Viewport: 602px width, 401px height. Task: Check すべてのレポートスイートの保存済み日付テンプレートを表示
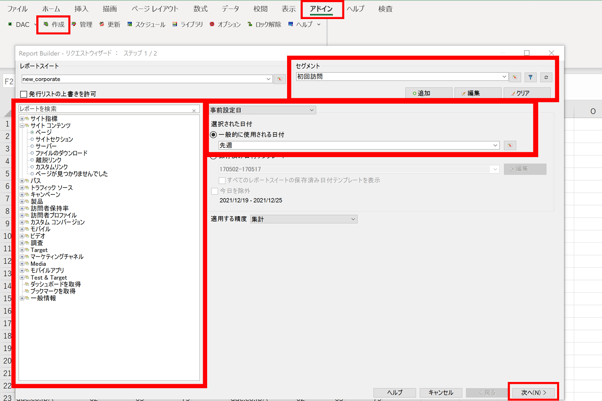[222, 180]
